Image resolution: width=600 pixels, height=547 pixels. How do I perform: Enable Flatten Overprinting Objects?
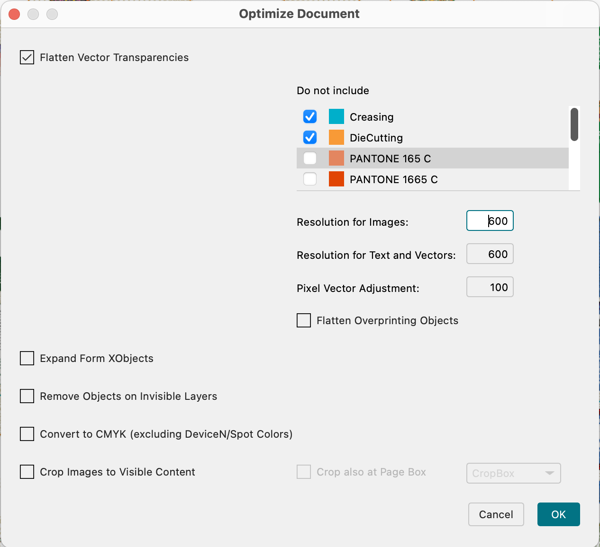[304, 321]
